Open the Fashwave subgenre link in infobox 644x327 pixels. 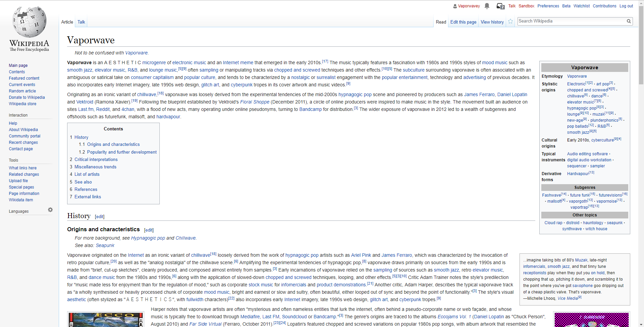[x=551, y=195]
